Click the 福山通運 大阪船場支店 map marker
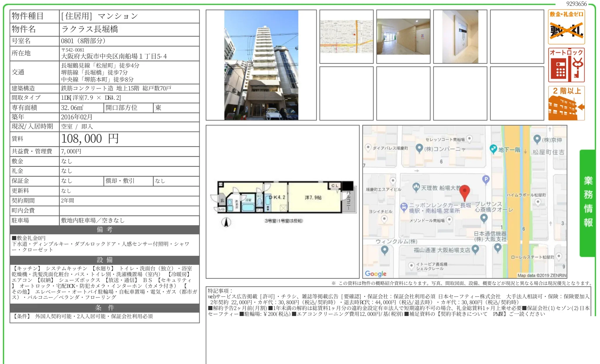The image size is (600, 364). point(475,249)
